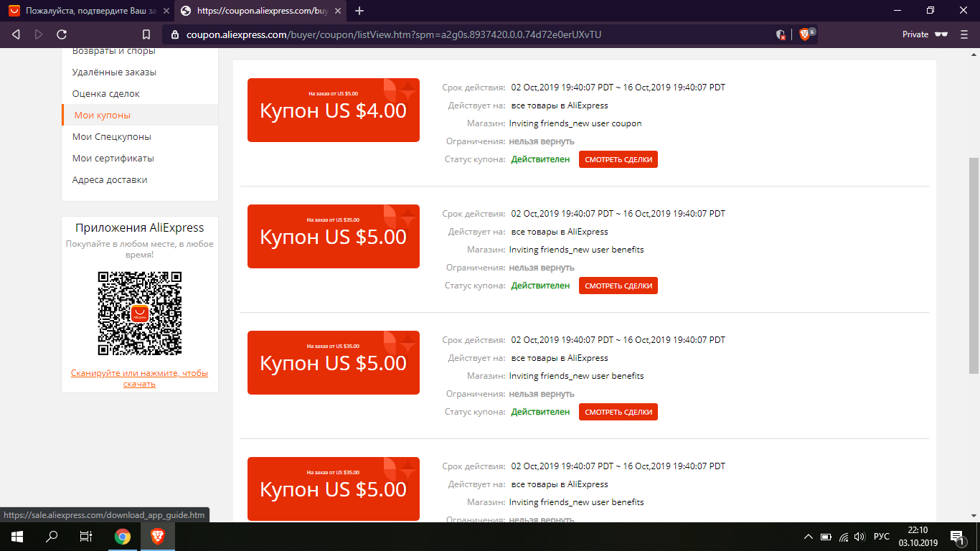Image resolution: width=980 pixels, height=551 pixels.
Task: Click the Brave icon on the taskbar
Action: (157, 537)
